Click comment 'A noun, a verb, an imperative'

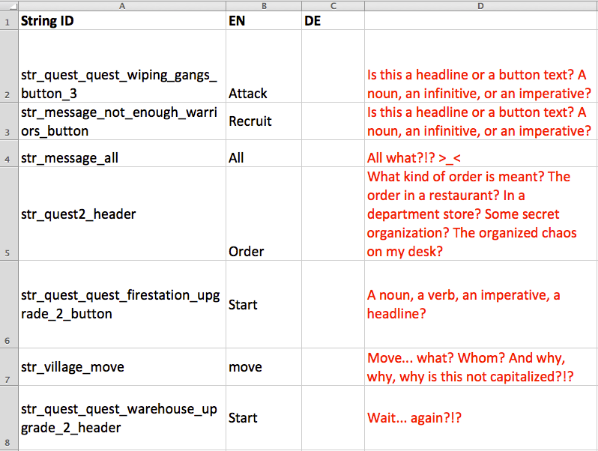tap(481, 304)
